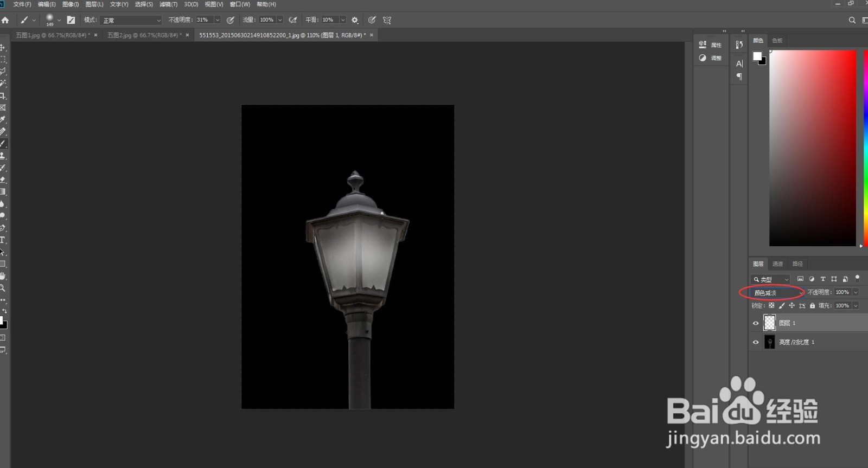Select the Zoom tool in left toolbar
Screen dimensions: 868x468
click(3, 288)
